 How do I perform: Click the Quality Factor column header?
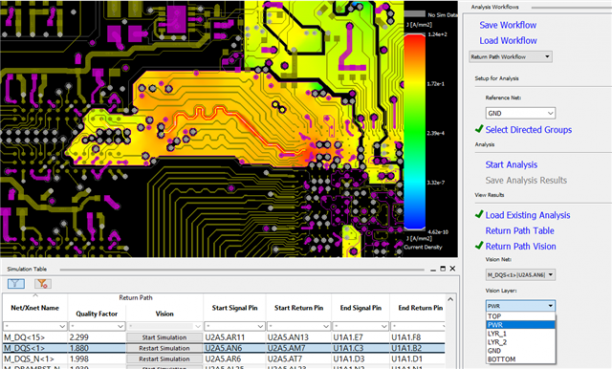[96, 314]
